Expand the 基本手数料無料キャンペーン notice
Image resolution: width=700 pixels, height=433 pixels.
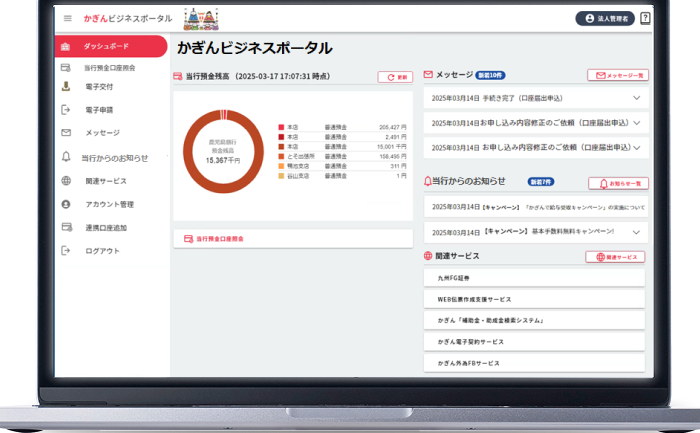(x=637, y=232)
